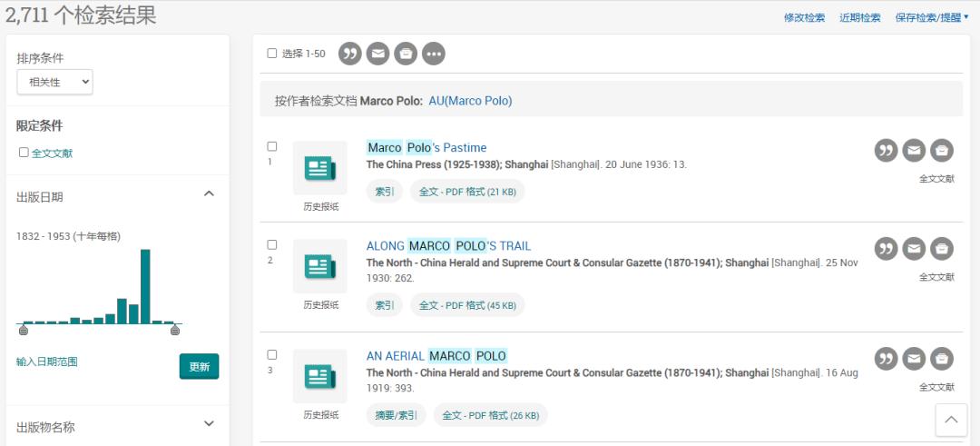Save the Marco Polo's Pastime result
This screenshot has width=980, height=446.
pos(942,150)
